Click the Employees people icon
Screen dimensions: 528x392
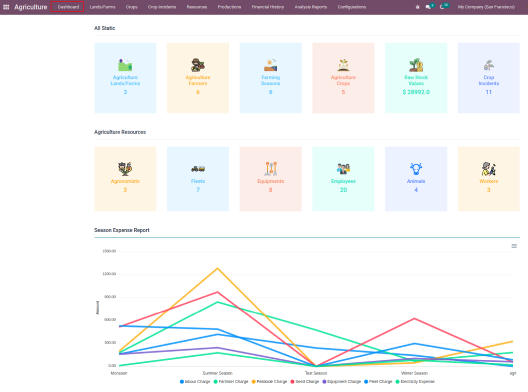(x=343, y=169)
